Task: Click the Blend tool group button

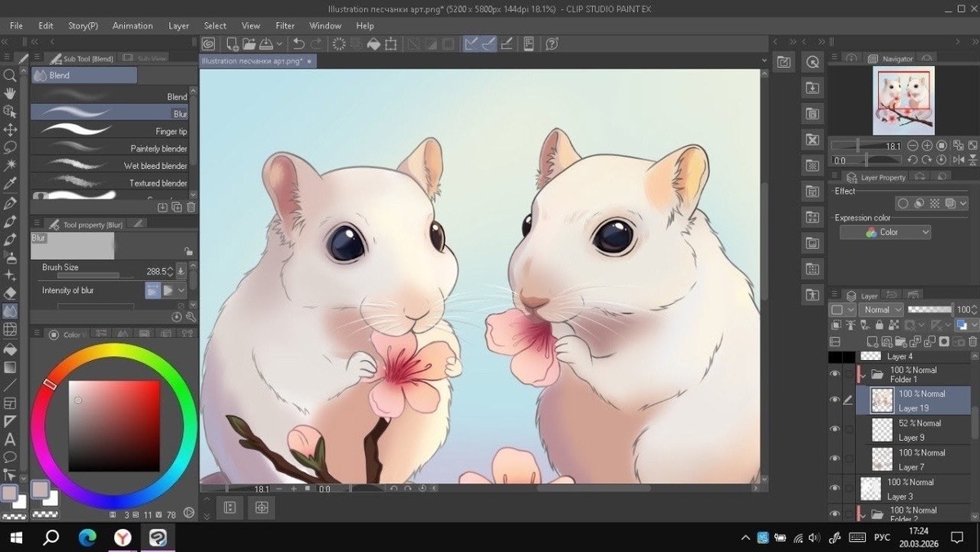Action: point(84,75)
